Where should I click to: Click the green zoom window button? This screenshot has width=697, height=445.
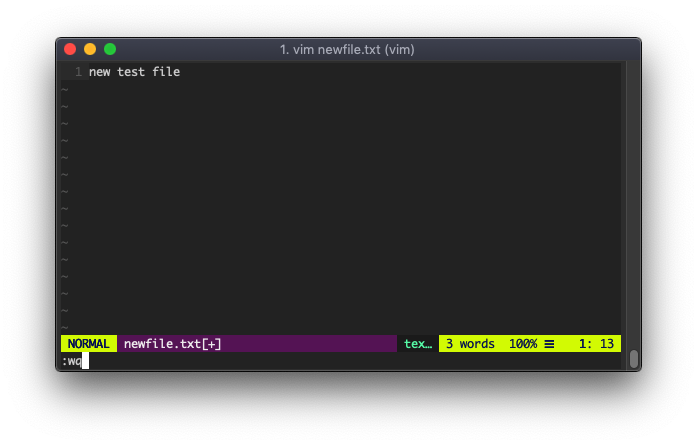click(x=110, y=49)
